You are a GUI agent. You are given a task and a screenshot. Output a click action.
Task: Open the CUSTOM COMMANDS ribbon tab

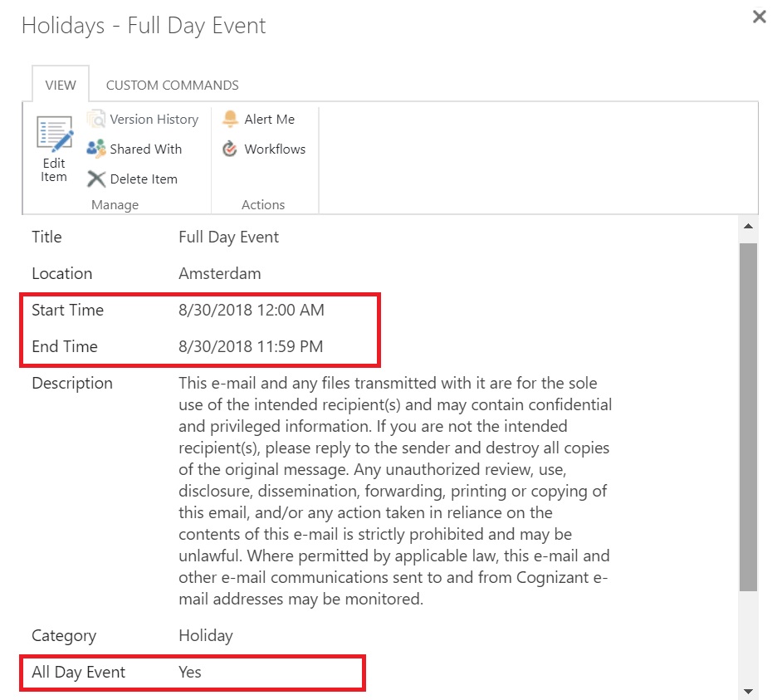173,86
